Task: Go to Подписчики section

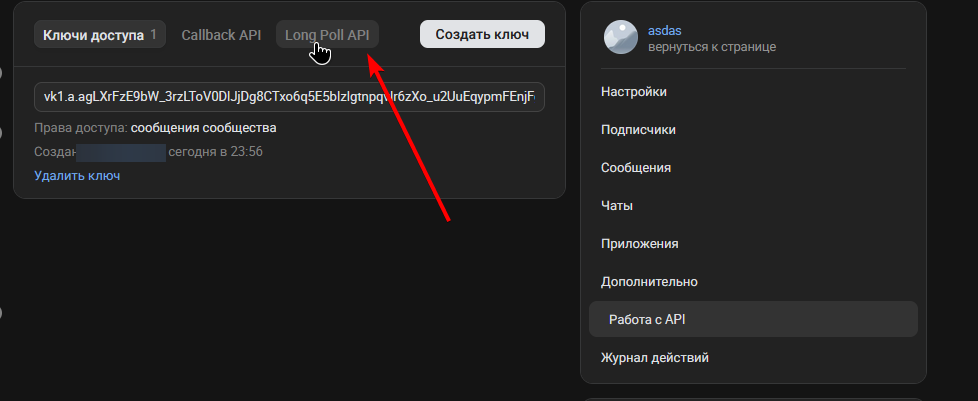Action: pos(638,130)
